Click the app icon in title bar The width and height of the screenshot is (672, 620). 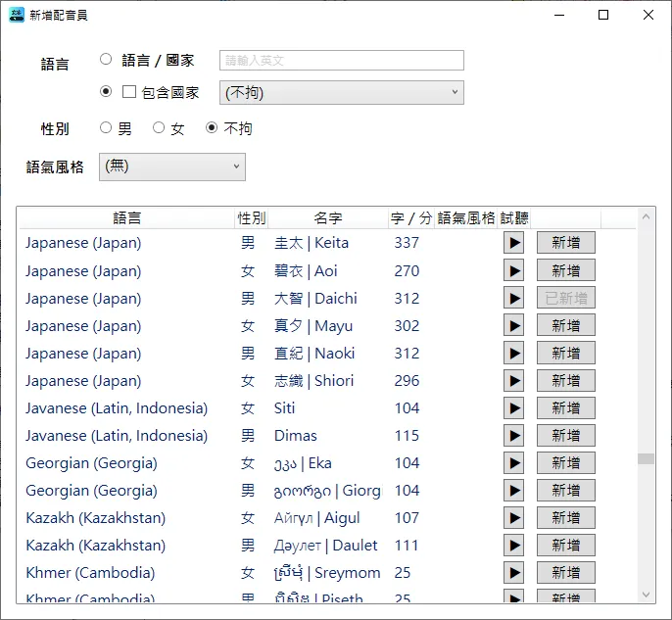[17, 15]
